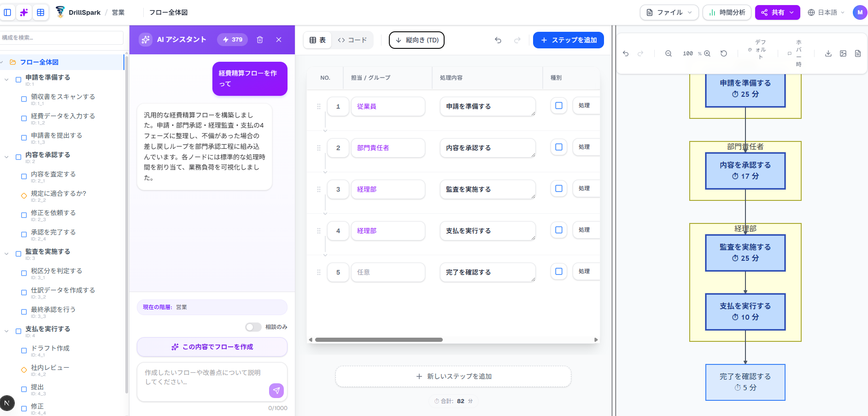The image size is (868, 416).
Task: Clear AI chat with trash icon
Action: (x=260, y=40)
